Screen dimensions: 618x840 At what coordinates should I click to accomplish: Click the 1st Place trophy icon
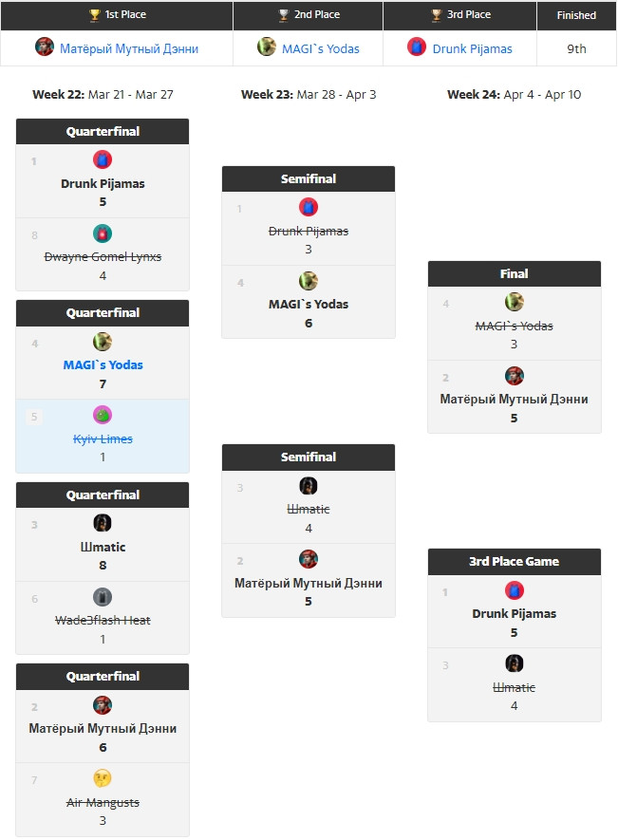click(x=94, y=15)
